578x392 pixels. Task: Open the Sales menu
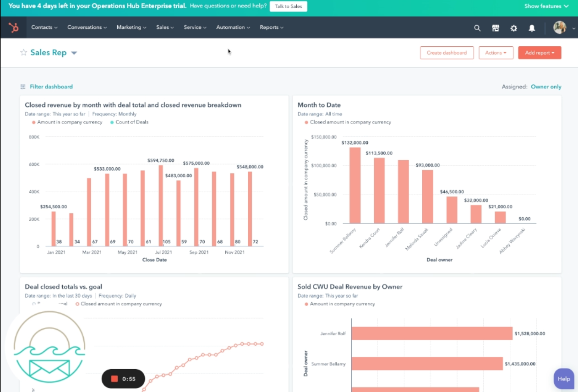point(165,27)
